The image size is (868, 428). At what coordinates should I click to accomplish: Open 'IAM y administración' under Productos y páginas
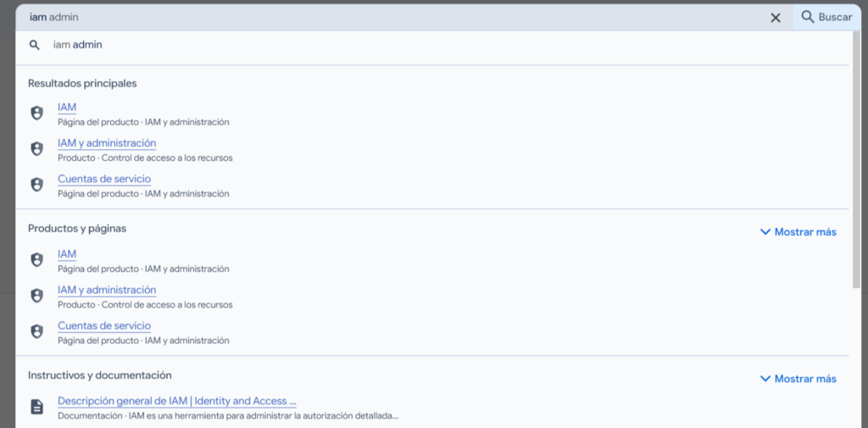tap(107, 290)
